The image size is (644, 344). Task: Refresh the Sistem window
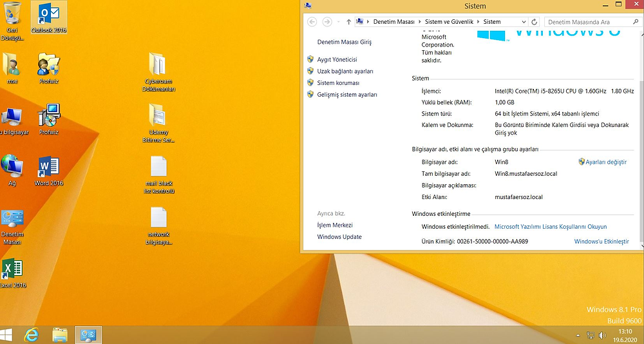(x=534, y=22)
